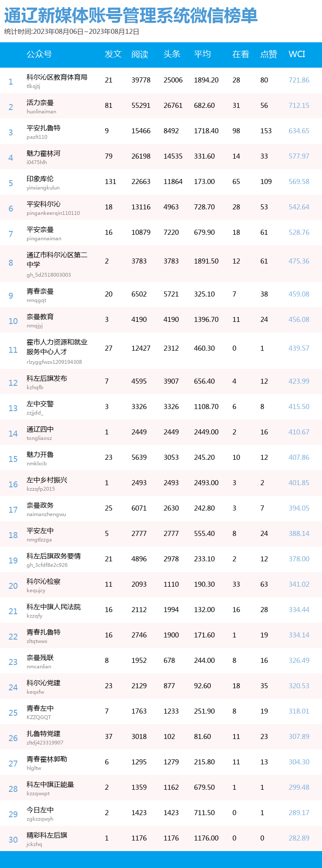Click average value 2493.00
The width and height of the screenshot is (322, 868).
206,483
